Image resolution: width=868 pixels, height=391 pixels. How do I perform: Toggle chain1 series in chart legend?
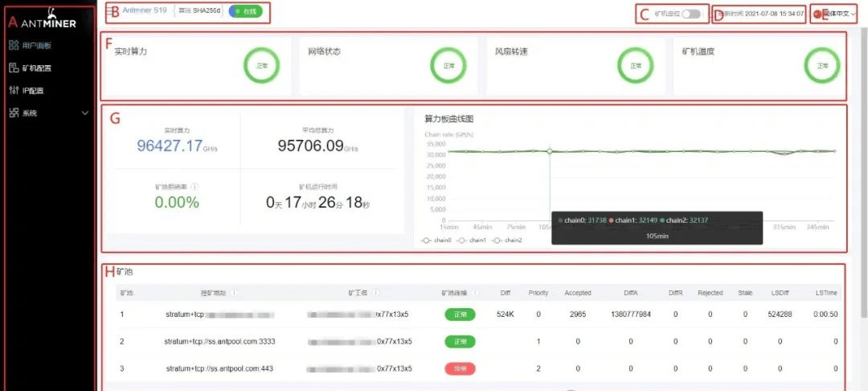coord(473,240)
